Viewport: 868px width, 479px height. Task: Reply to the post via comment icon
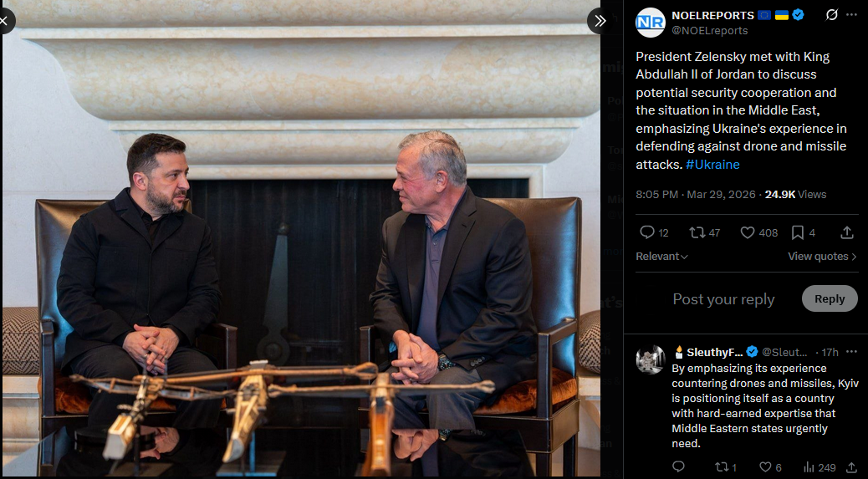point(647,233)
